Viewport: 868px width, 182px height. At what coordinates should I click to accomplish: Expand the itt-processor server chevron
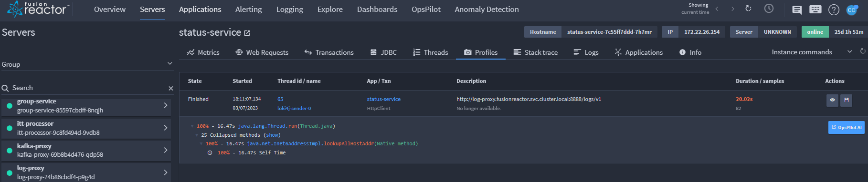(166, 128)
